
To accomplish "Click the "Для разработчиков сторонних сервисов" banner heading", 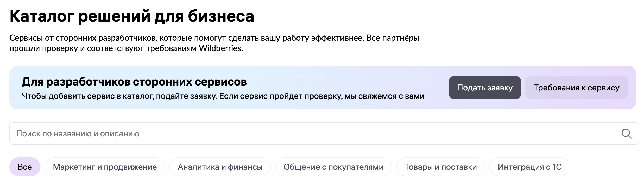I will (x=134, y=82).
